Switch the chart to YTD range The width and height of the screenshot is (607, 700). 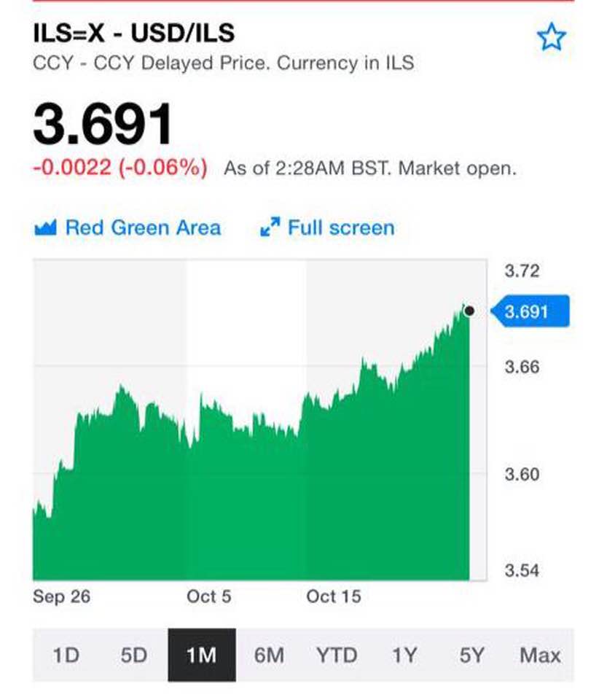click(x=337, y=655)
